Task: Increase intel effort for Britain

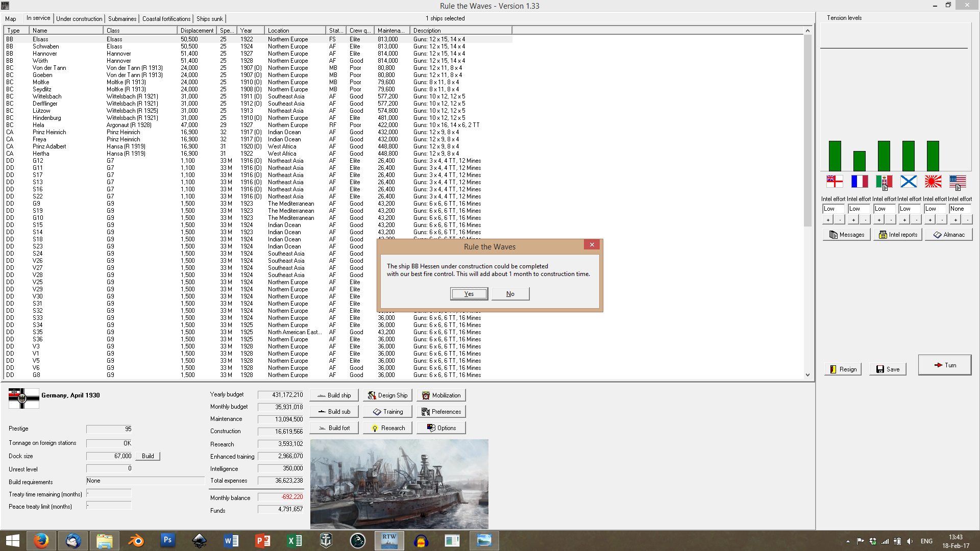Action: coord(828,220)
